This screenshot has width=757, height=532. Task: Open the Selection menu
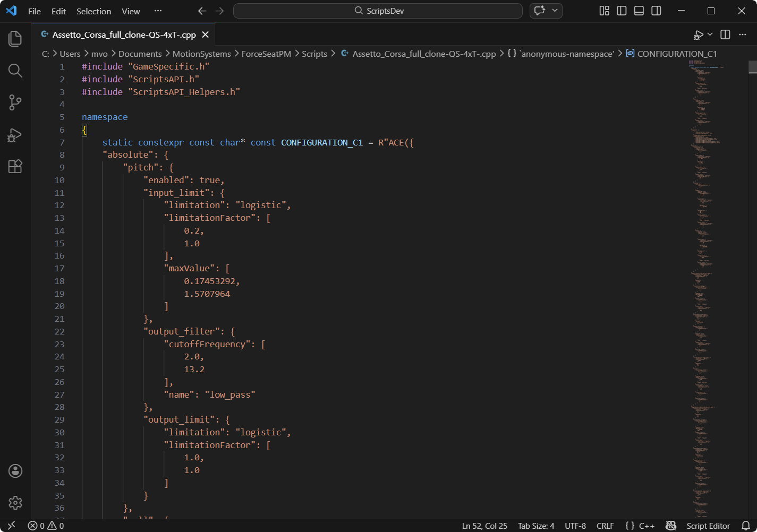93,11
